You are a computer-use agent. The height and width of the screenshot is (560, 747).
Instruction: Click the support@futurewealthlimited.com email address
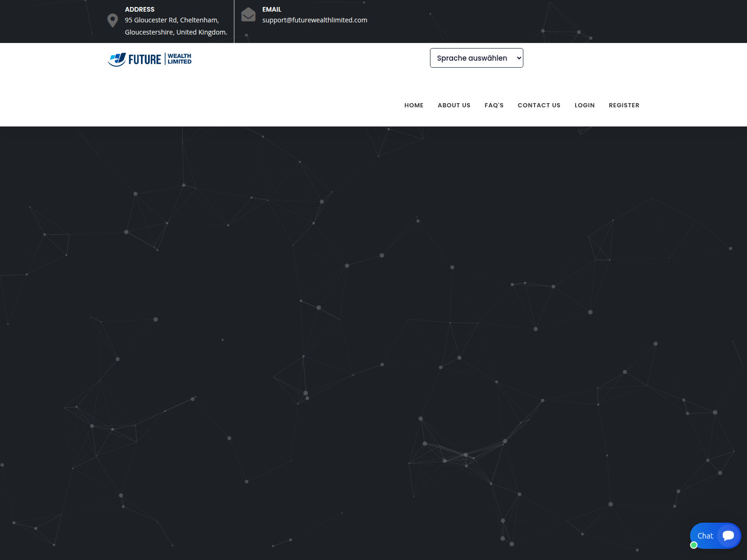[315, 20]
